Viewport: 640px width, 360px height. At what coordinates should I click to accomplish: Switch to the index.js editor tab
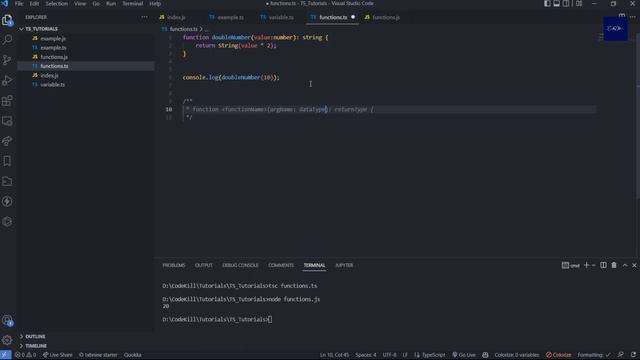[x=176, y=17]
